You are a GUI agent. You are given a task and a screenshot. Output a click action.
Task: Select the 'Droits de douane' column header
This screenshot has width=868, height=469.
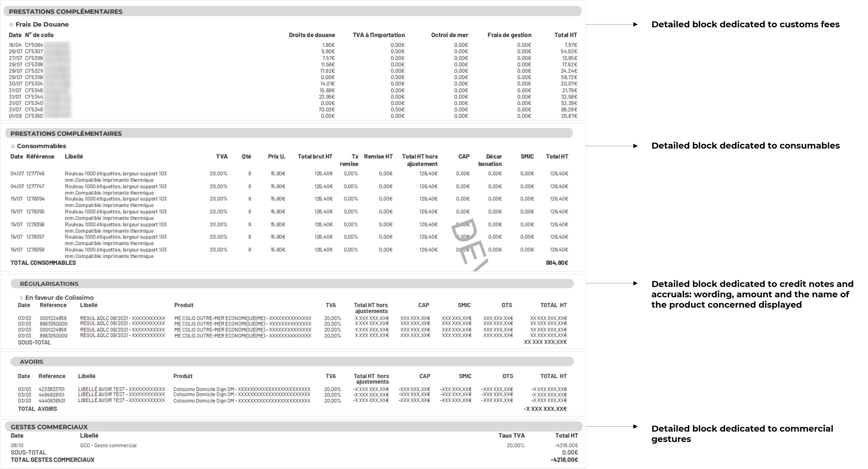[x=312, y=35]
